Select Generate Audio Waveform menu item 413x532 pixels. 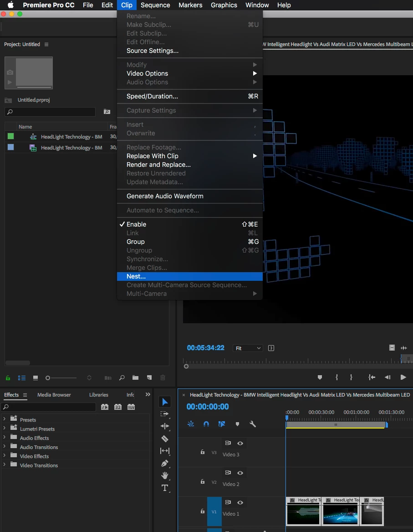coord(190,196)
